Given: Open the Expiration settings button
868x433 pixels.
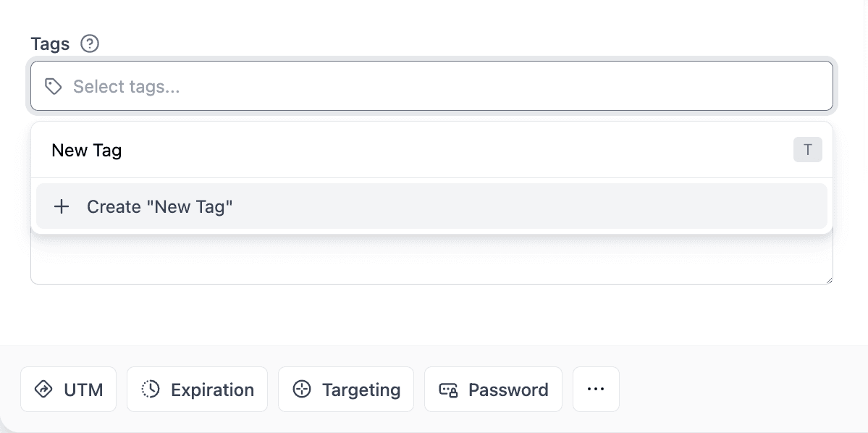Looking at the screenshot, I should (197, 390).
